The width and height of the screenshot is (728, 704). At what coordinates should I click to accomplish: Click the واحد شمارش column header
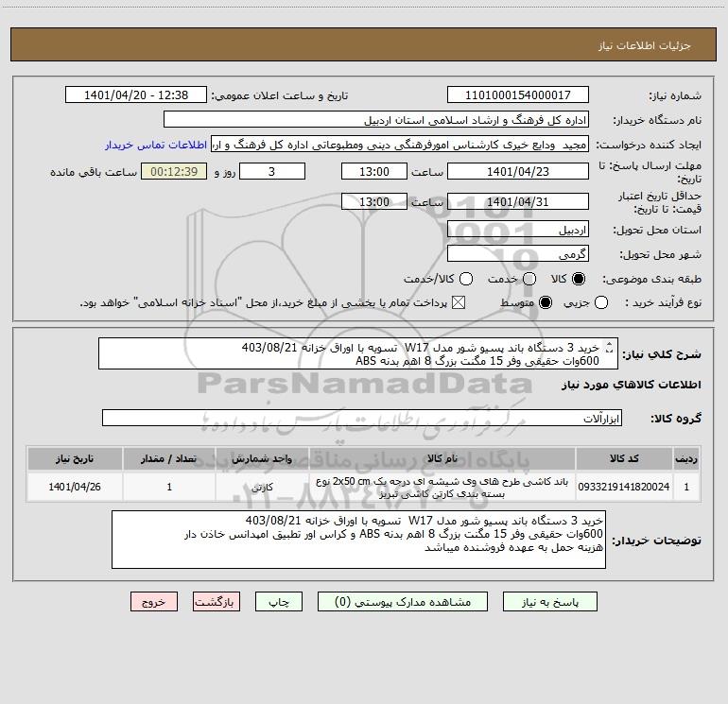click(x=262, y=458)
